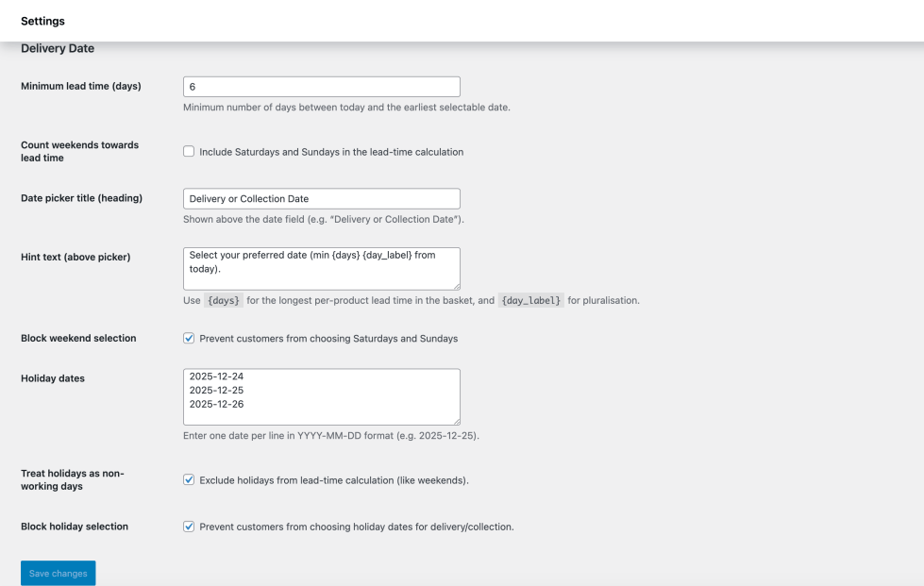Click the "Minimum lead time (days)" label
This screenshot has width=924, height=586.
(x=81, y=86)
